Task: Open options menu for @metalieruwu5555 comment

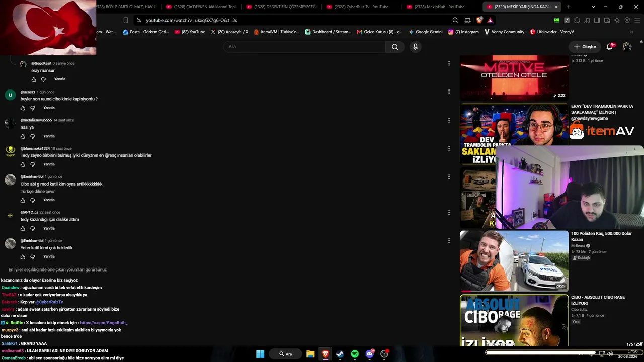Action: (449, 120)
